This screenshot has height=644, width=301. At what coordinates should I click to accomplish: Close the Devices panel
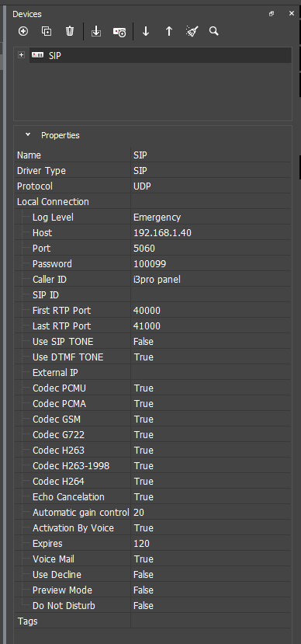292,13
